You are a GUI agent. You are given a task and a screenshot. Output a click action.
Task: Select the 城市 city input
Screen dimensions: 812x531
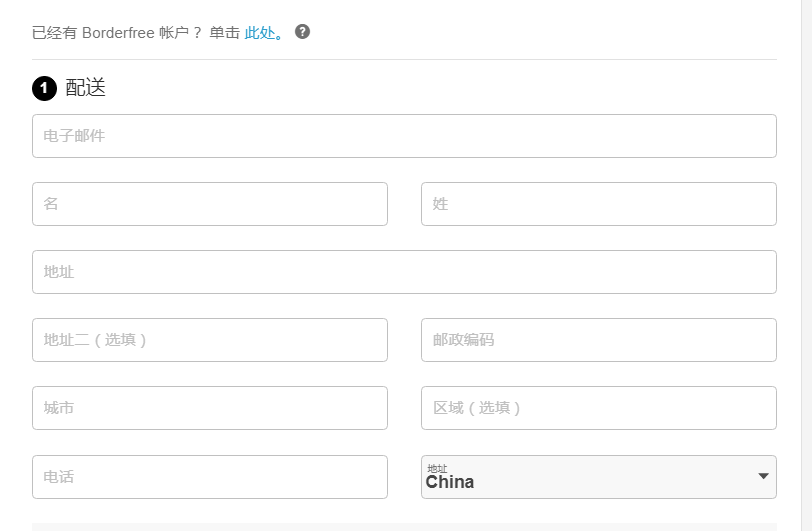[210, 408]
